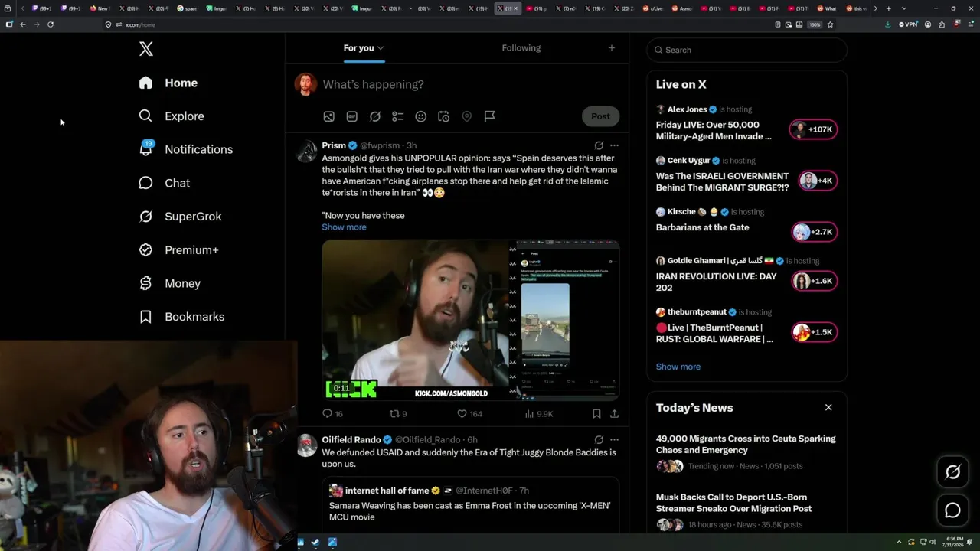980x551 pixels.
Task: Open Steam from the Windows taskbar
Action: click(x=315, y=543)
